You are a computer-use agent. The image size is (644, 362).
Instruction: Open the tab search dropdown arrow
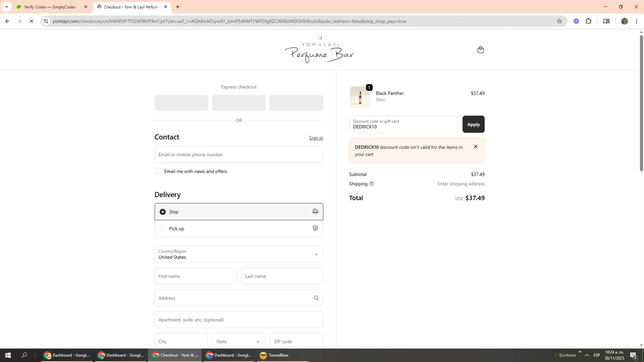click(x=6, y=7)
